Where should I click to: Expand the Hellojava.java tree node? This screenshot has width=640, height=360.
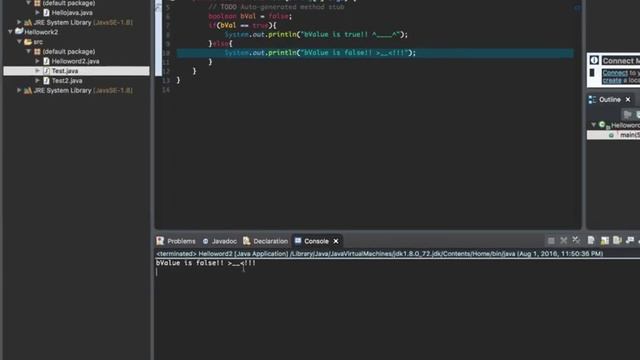(38, 13)
